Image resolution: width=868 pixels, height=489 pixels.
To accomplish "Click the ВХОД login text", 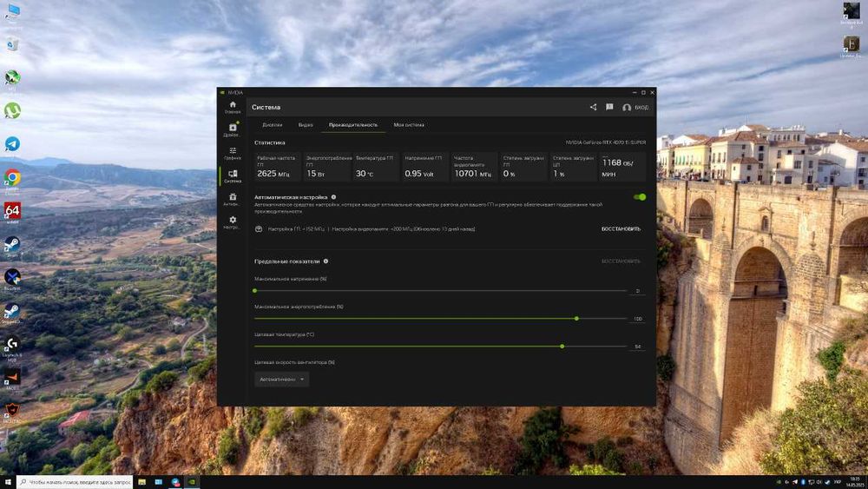I will [x=641, y=108].
